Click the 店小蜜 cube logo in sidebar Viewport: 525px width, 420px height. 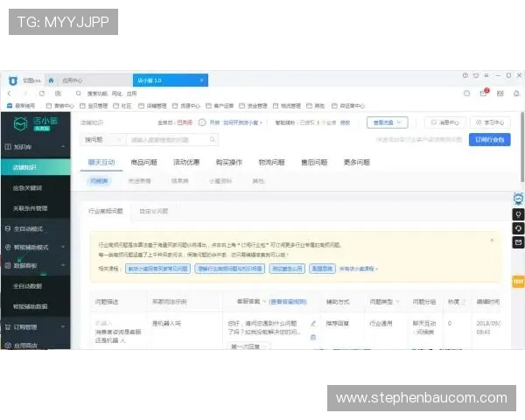tap(20, 124)
